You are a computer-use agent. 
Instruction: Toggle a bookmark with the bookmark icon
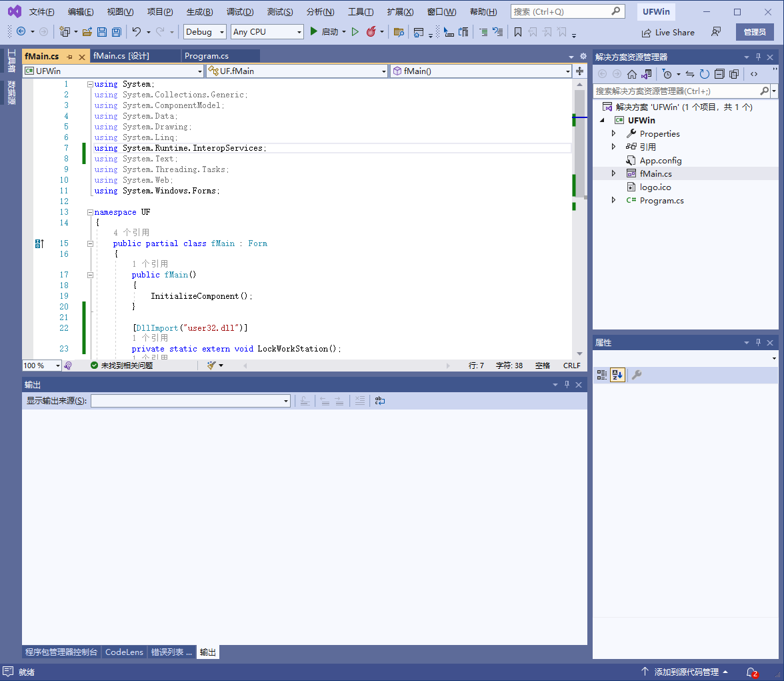(x=517, y=32)
